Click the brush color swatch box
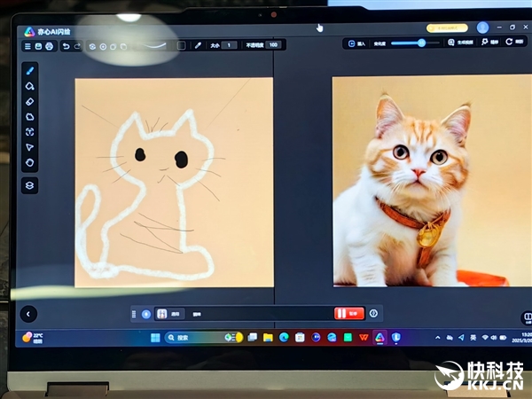Screen dimensions: 532x399 coord(182,45)
